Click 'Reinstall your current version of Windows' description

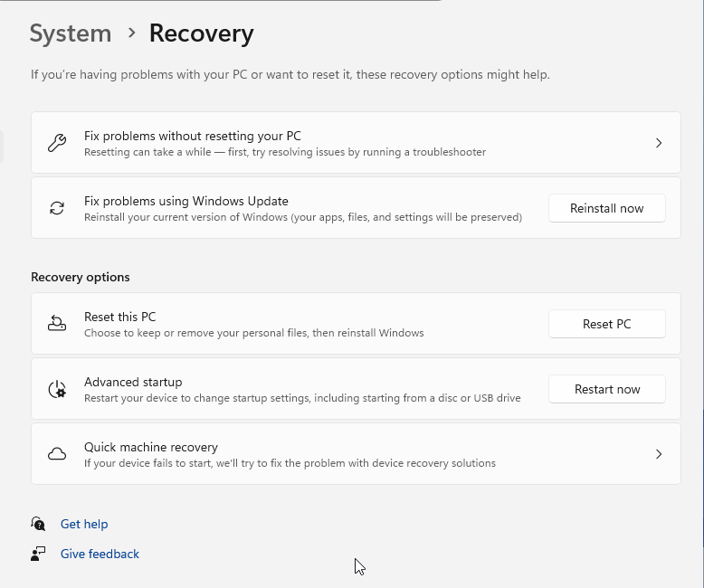[303, 217]
